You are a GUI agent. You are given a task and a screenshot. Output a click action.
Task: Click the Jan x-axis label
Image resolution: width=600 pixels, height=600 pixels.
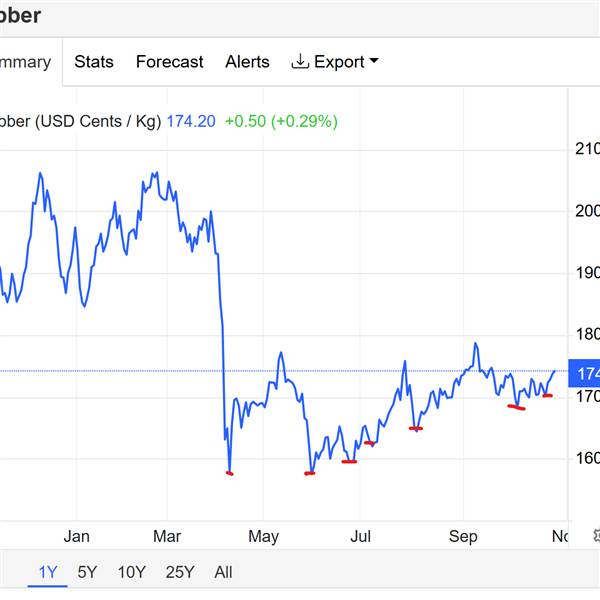click(x=76, y=537)
